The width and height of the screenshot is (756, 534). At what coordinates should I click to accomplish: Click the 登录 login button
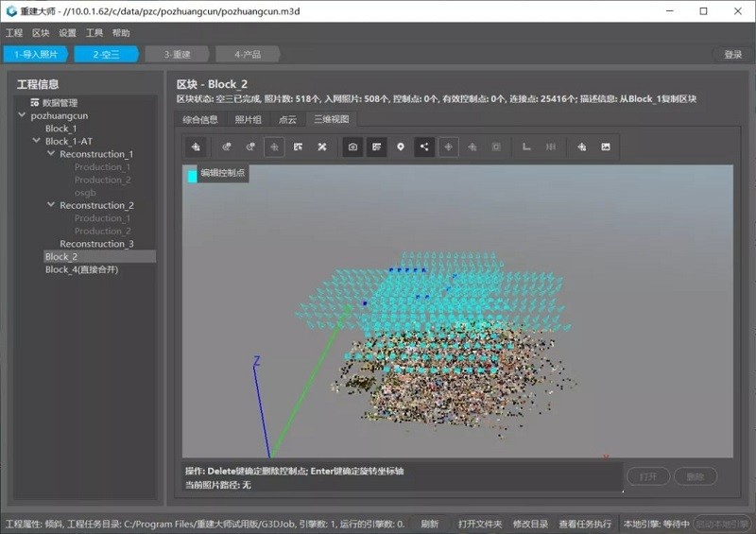[732, 55]
